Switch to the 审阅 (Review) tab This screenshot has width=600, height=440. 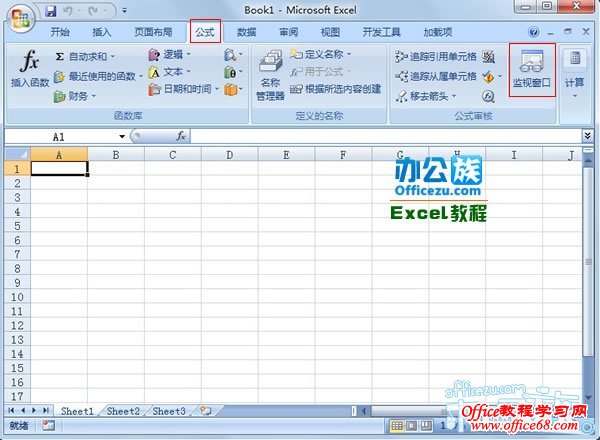click(289, 32)
